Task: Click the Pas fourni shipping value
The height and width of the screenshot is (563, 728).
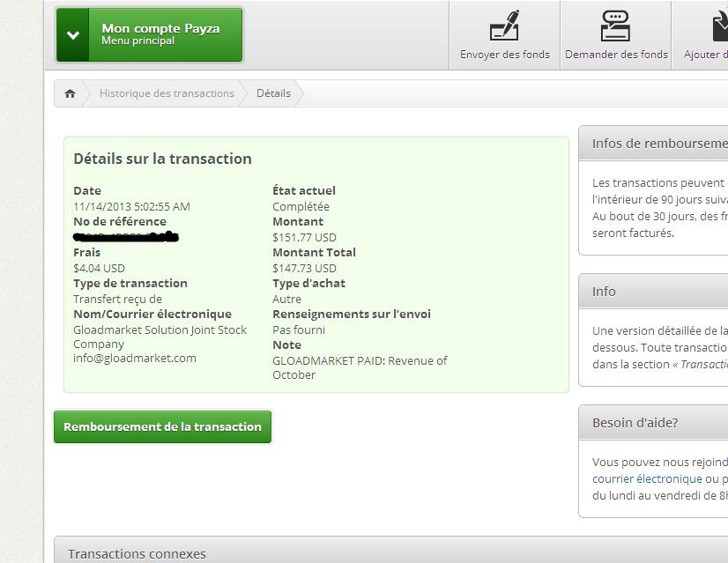Action: 299,330
